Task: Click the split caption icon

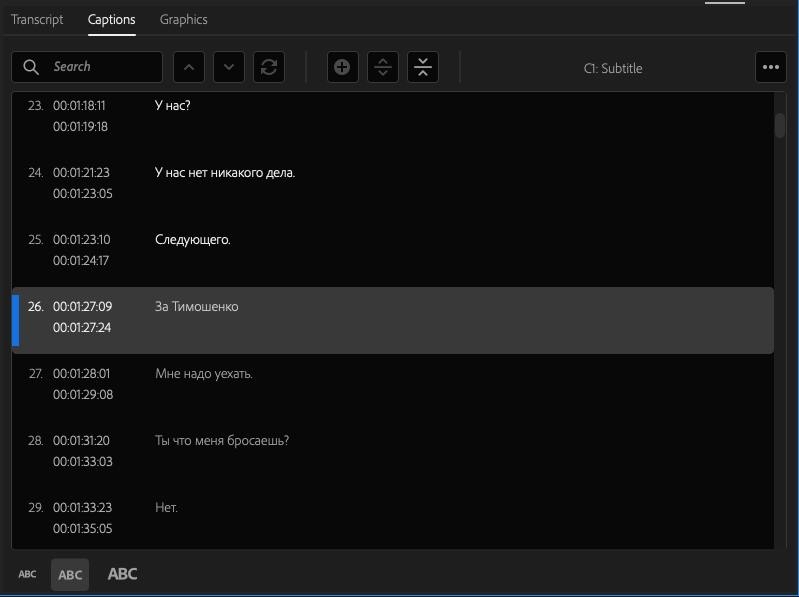Action: click(382, 67)
